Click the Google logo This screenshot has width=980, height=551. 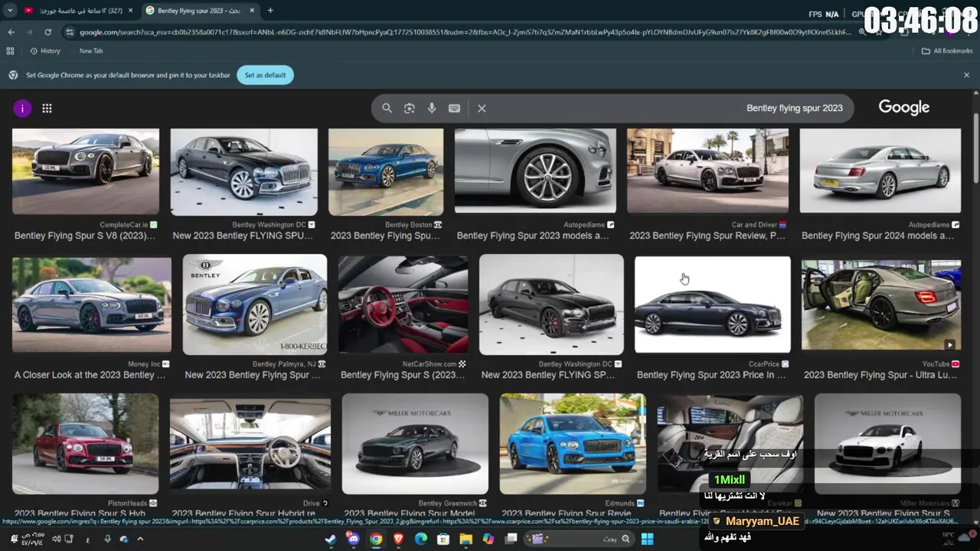(x=904, y=108)
